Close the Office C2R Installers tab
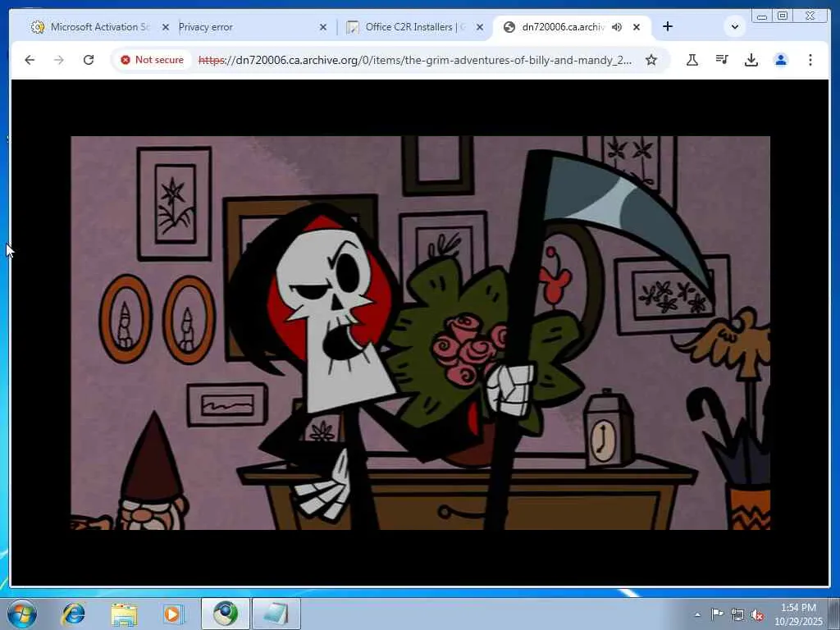Viewport: 840px width, 630px height. (479, 27)
